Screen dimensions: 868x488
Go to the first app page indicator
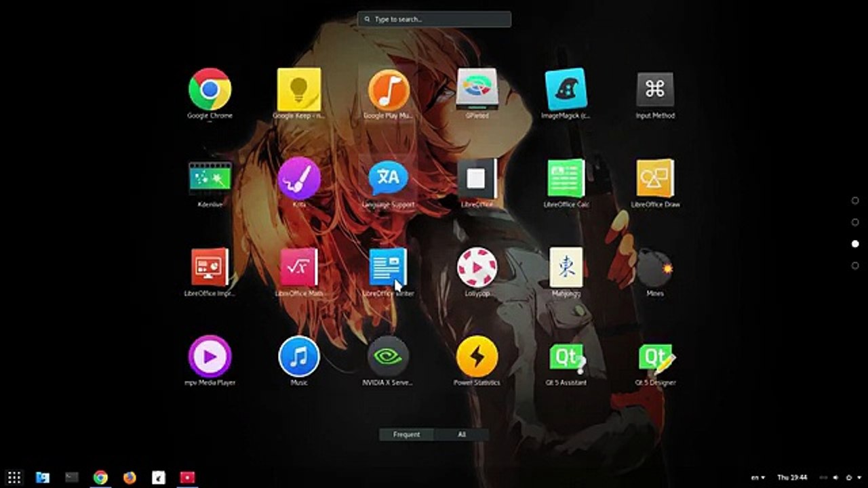[x=855, y=201]
